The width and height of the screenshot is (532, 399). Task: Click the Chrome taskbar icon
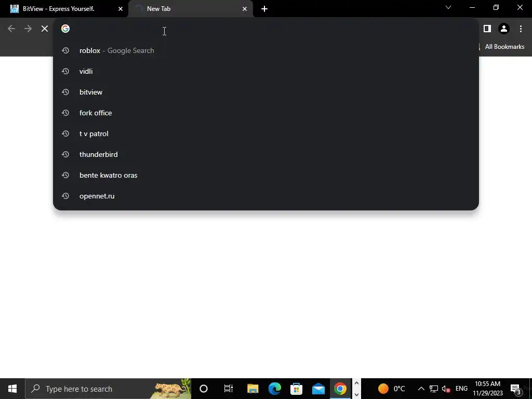pyautogui.click(x=340, y=389)
